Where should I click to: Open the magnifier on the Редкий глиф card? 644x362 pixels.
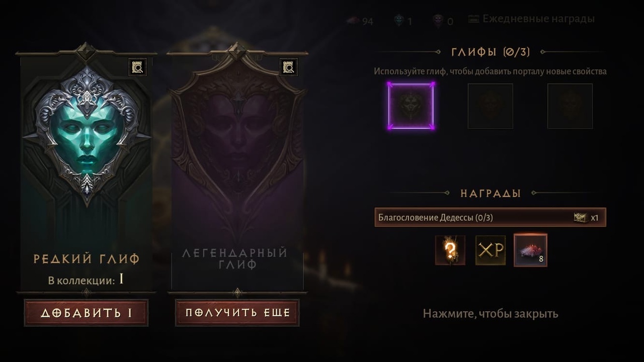coord(137,67)
